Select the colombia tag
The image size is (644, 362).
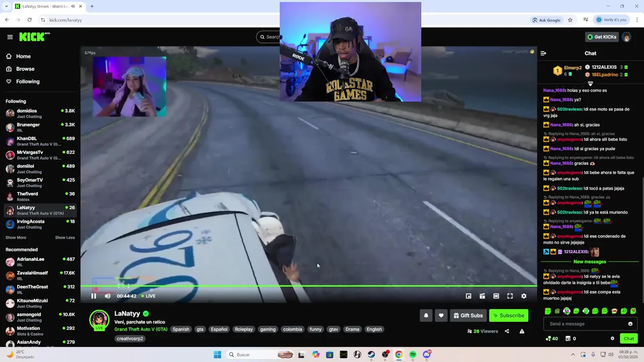[292, 329]
